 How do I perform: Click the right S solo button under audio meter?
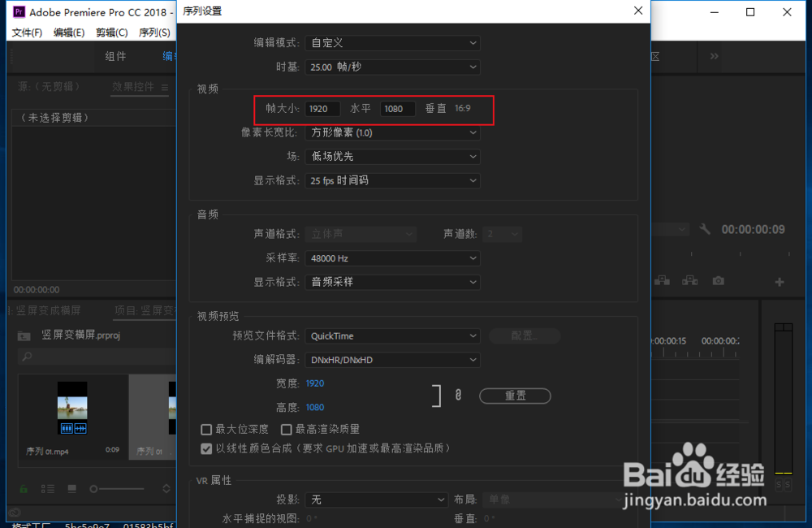coord(788,484)
